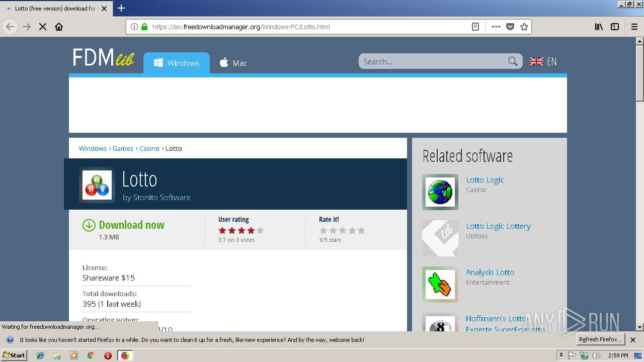Click the green padlock security icon
This screenshot has width=644, height=362.
pyautogui.click(x=144, y=27)
